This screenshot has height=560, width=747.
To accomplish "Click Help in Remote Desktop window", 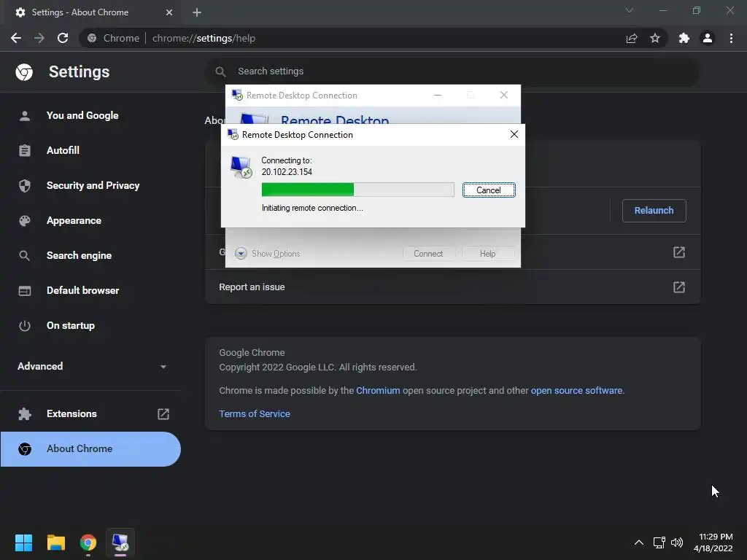I will pyautogui.click(x=487, y=253).
